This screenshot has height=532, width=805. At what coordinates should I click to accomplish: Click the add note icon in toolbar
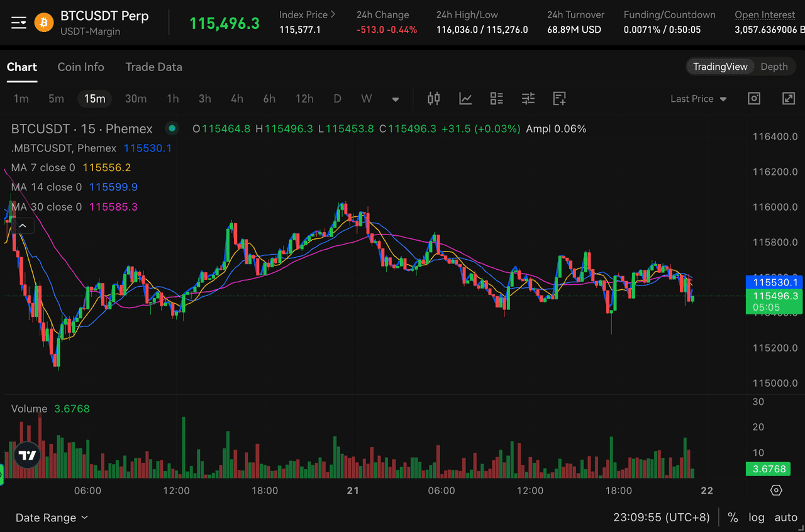point(559,98)
